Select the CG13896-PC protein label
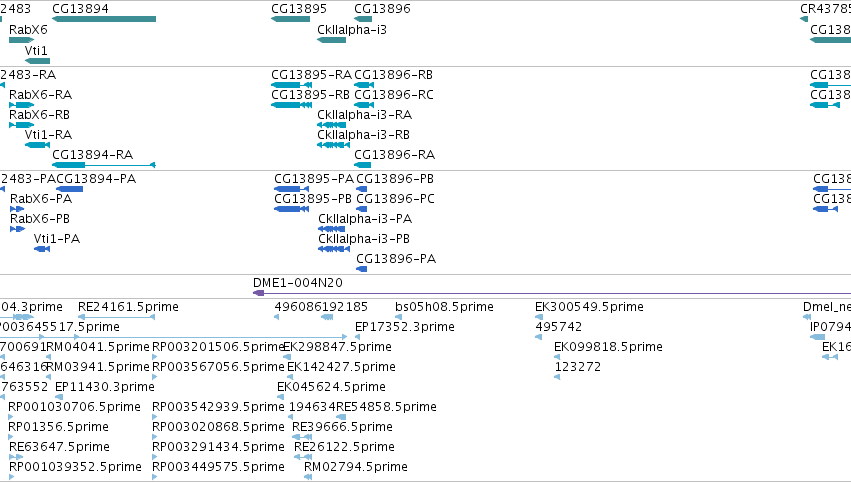Screen dimensions: 851x482 (396, 199)
